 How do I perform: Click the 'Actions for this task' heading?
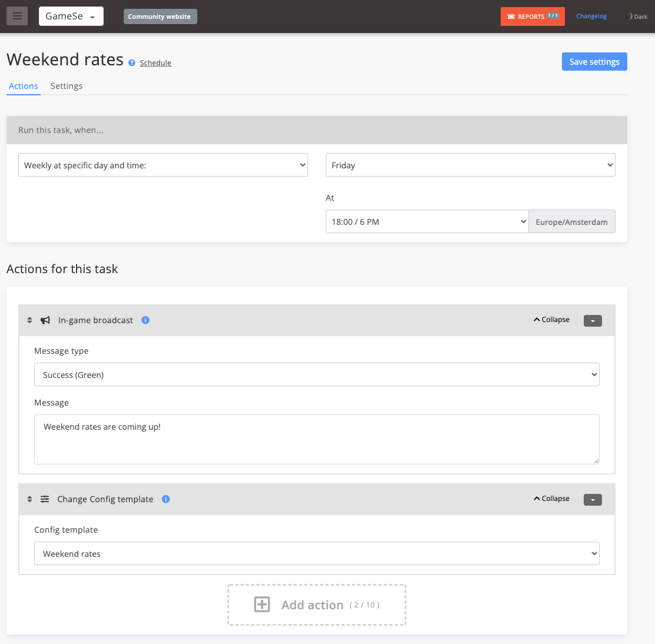coord(62,269)
